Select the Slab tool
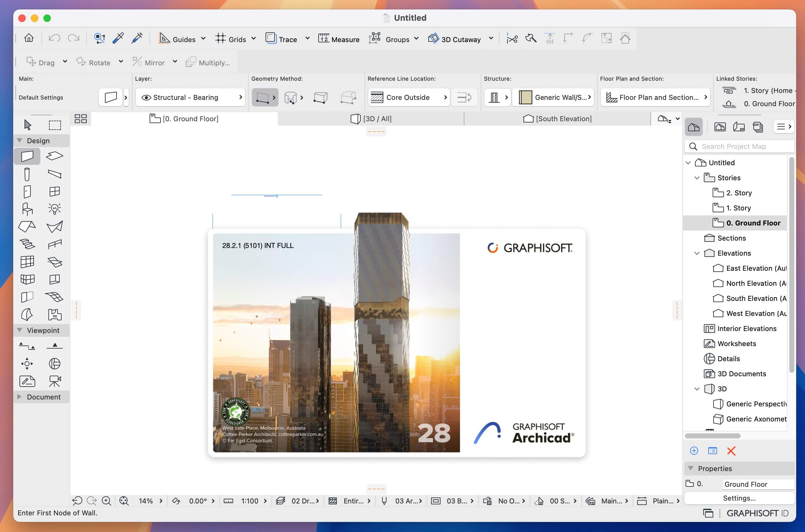This screenshot has width=805, height=532. coord(55,156)
